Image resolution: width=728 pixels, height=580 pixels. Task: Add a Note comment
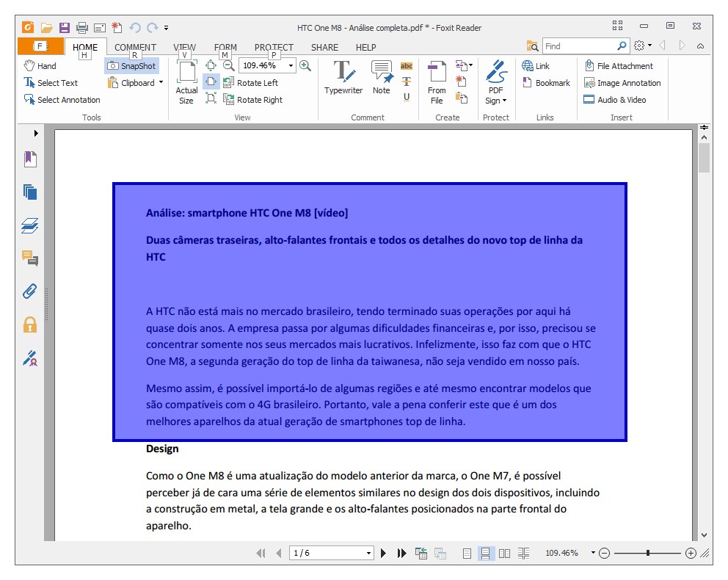coord(382,78)
